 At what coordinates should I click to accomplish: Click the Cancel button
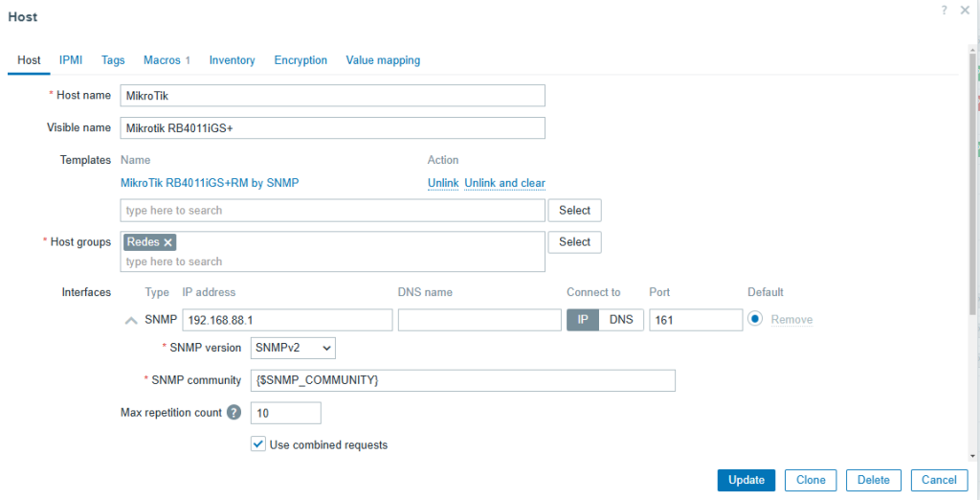939,480
